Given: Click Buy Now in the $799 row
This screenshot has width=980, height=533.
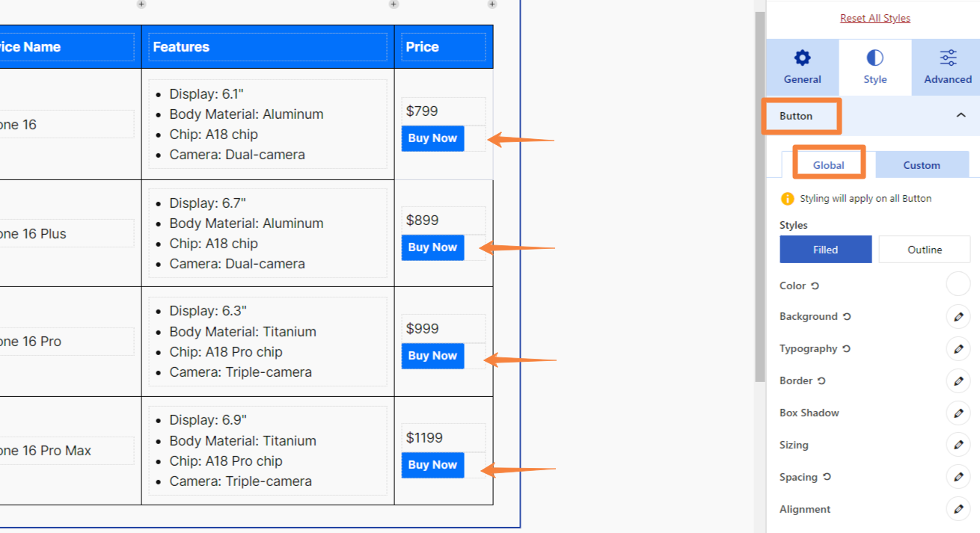Looking at the screenshot, I should (x=432, y=138).
